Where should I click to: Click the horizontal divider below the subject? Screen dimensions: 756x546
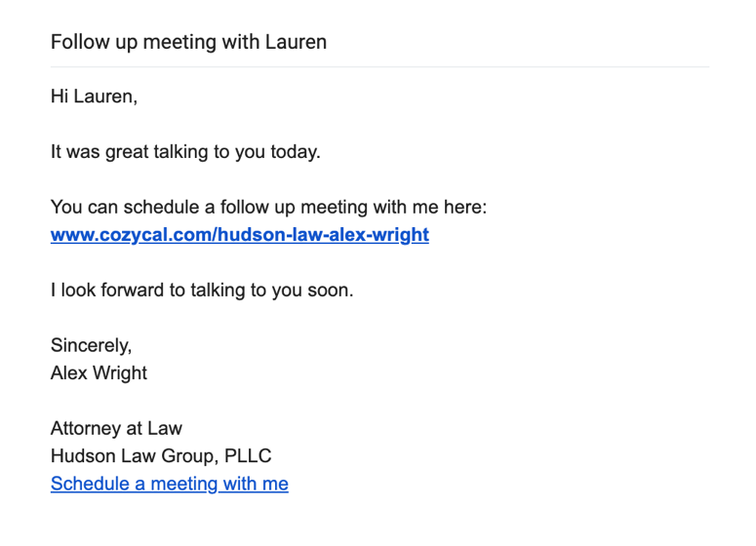pyautogui.click(x=379, y=67)
